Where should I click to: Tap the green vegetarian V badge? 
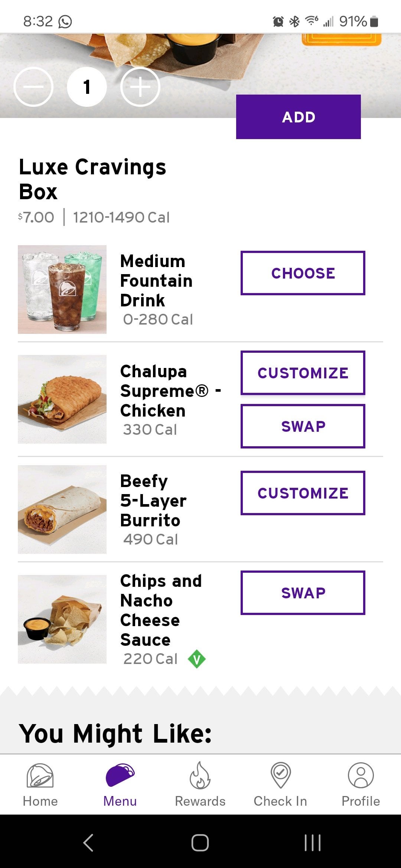197,659
